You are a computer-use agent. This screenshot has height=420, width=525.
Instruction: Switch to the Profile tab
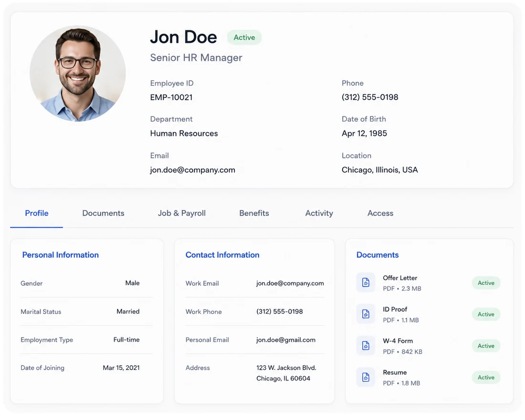point(36,213)
